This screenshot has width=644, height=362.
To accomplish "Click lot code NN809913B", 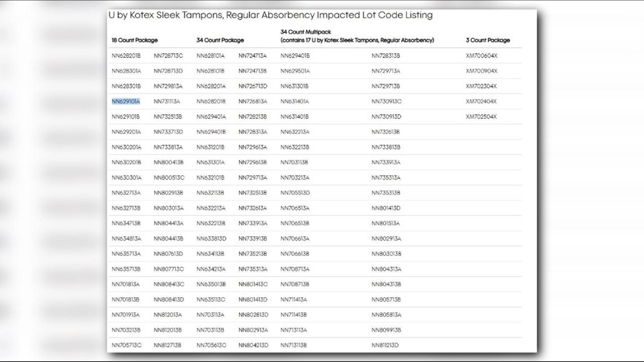I will pyautogui.click(x=386, y=330).
